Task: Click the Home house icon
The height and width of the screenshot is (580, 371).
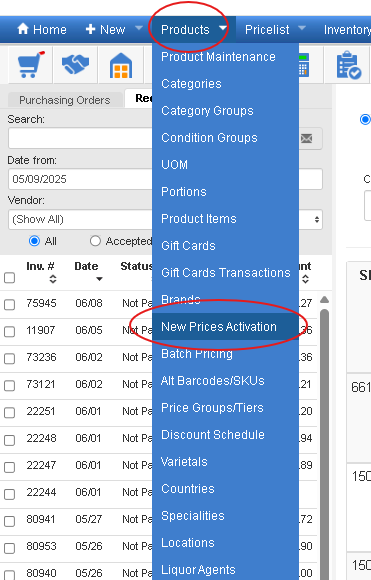Action: tap(23, 28)
